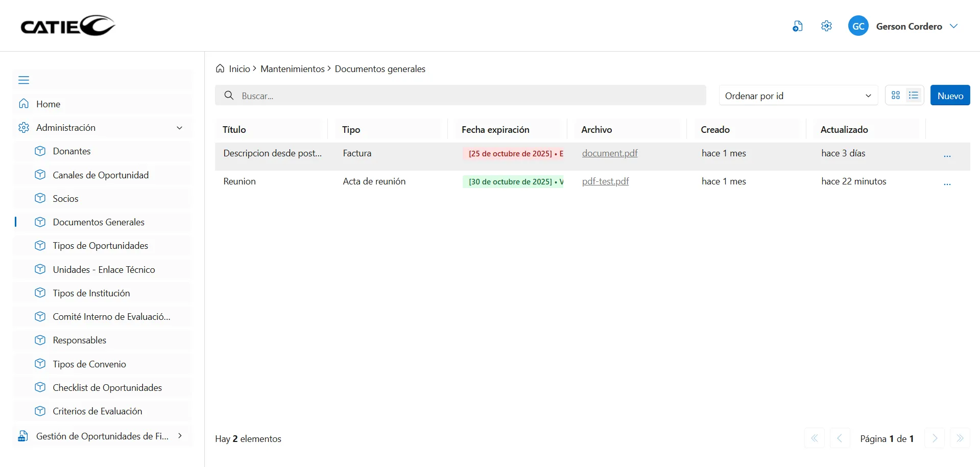Image resolution: width=980 pixels, height=467 pixels.
Task: Click the Nuevo button
Action: [x=950, y=96]
